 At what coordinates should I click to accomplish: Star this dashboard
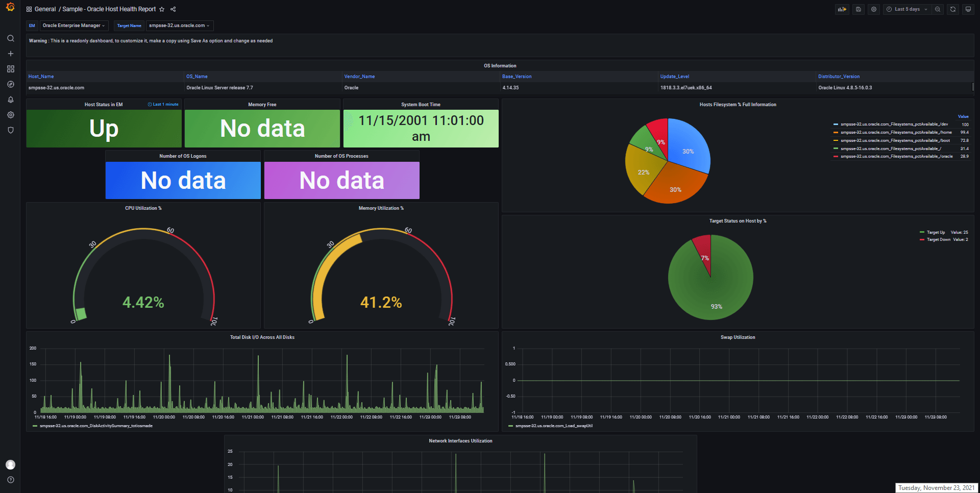(x=162, y=9)
